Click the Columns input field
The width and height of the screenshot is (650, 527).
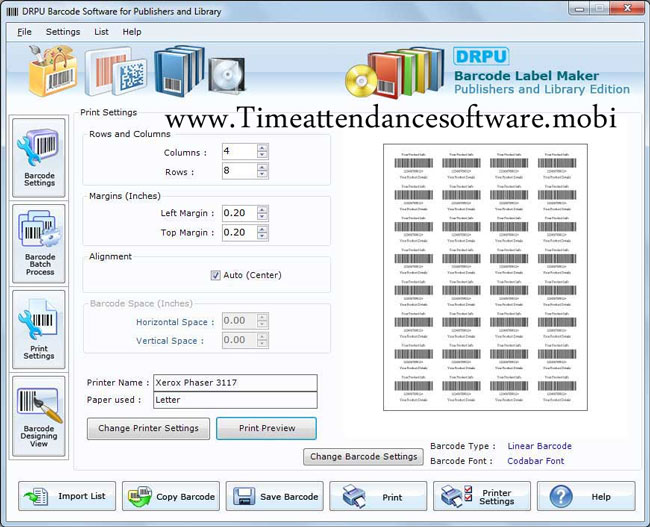click(240, 151)
